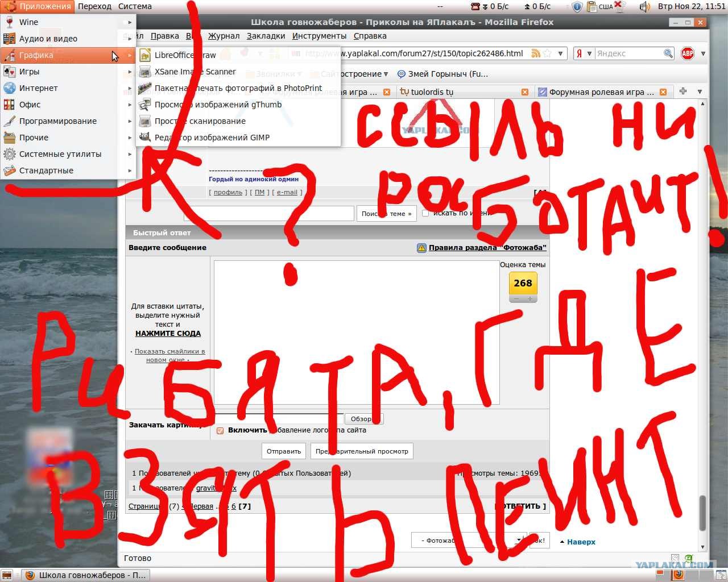
Task: Open the Стандартные category
Action: click(68, 171)
